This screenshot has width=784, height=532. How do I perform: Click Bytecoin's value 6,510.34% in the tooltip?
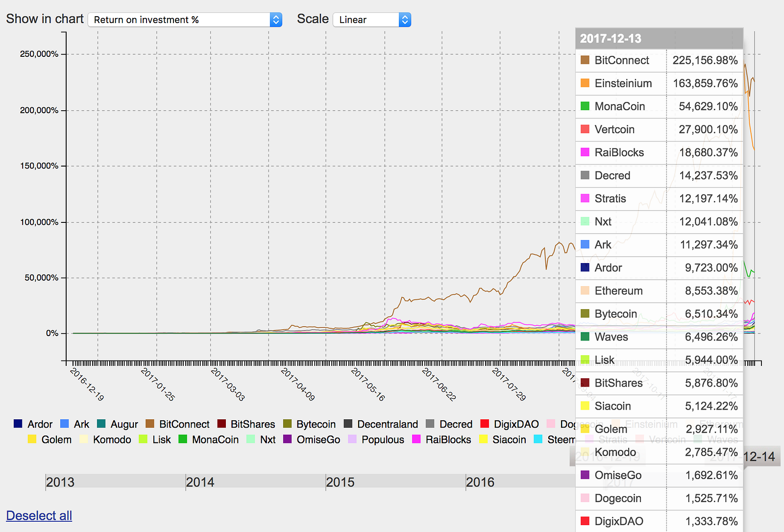pos(711,314)
